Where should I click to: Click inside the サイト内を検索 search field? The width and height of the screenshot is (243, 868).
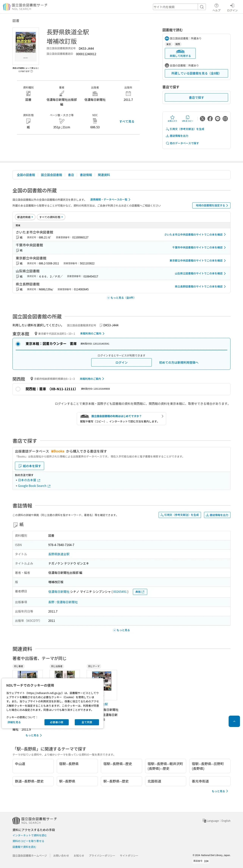175,7
